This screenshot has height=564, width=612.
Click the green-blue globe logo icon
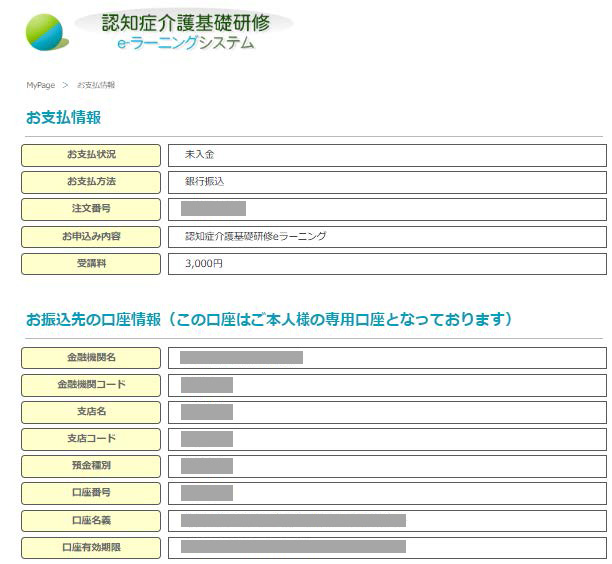pyautogui.click(x=47, y=32)
